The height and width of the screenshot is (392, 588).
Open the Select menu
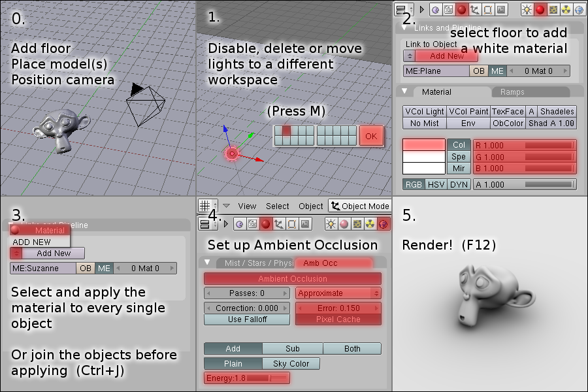click(x=278, y=206)
